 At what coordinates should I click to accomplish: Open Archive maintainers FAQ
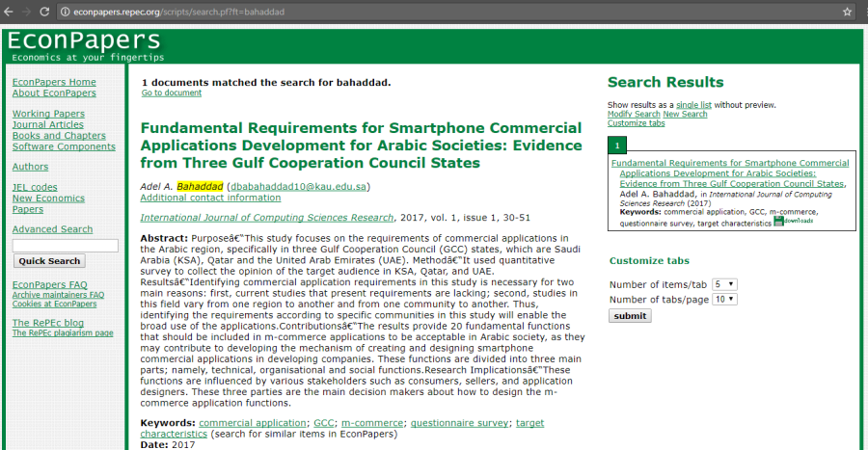(58, 295)
